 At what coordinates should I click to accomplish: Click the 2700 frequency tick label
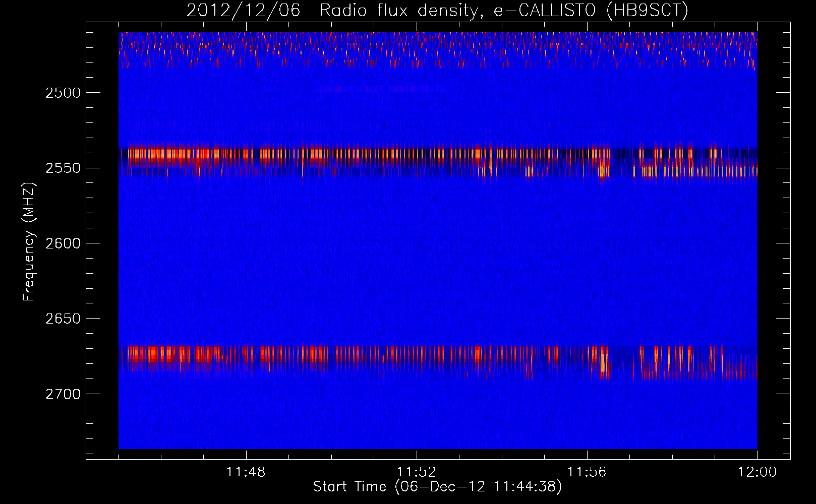[63, 394]
